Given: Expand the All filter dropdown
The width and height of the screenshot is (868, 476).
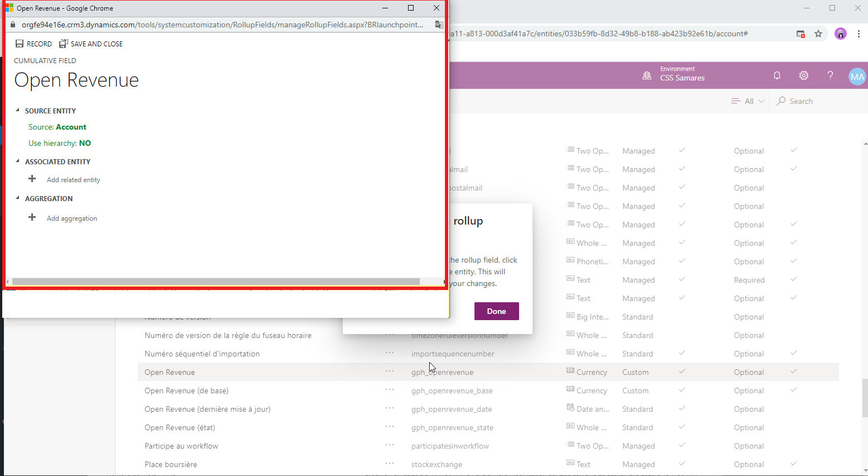Looking at the screenshot, I should coord(748,101).
